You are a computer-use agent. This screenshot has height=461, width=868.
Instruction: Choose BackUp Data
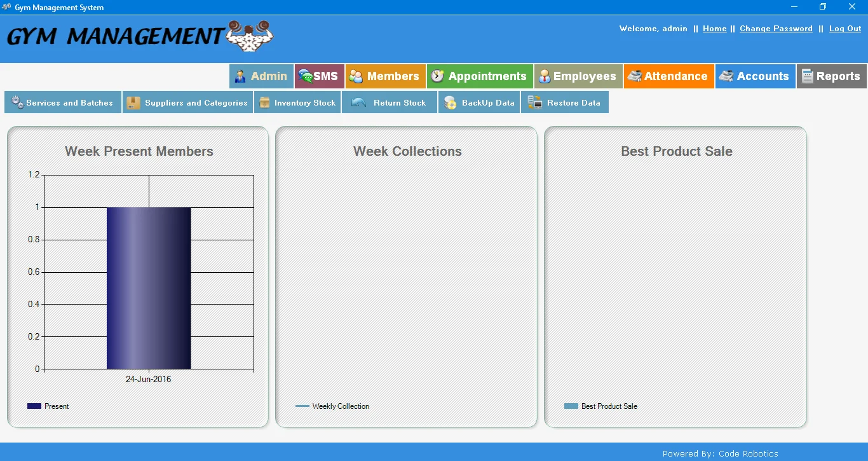[479, 102]
